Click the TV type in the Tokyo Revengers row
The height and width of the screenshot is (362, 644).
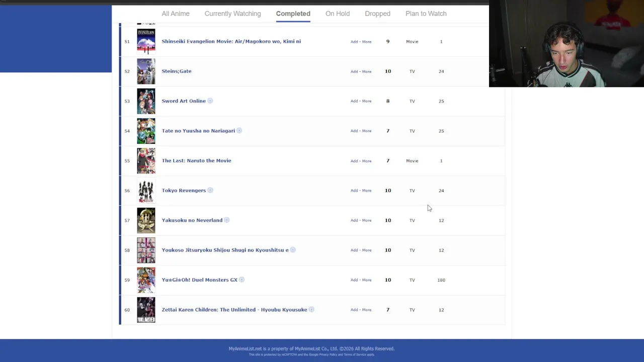click(x=412, y=191)
